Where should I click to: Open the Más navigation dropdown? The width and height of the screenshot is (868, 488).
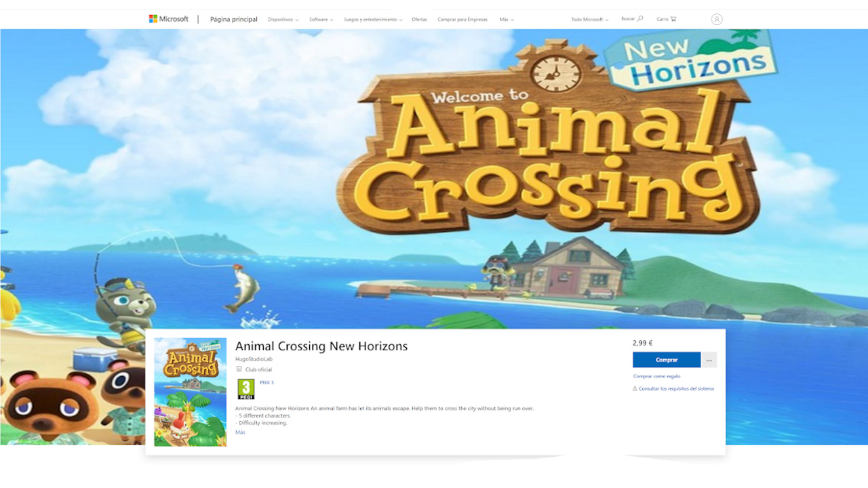click(x=506, y=20)
